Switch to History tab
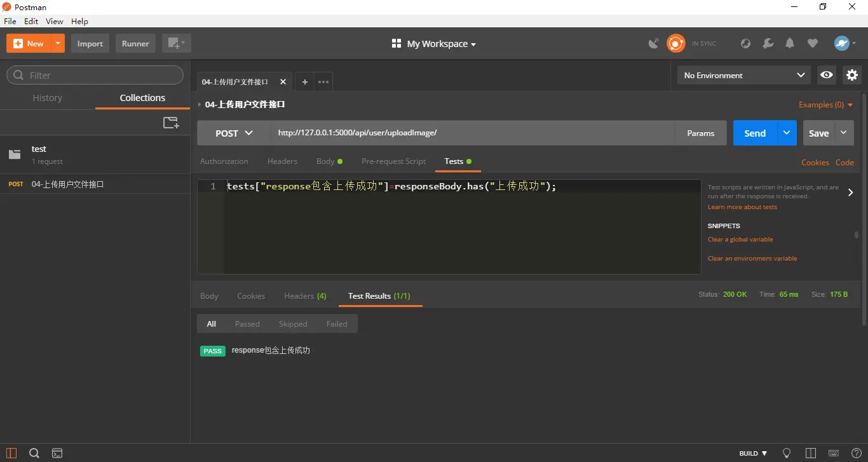 click(x=48, y=98)
